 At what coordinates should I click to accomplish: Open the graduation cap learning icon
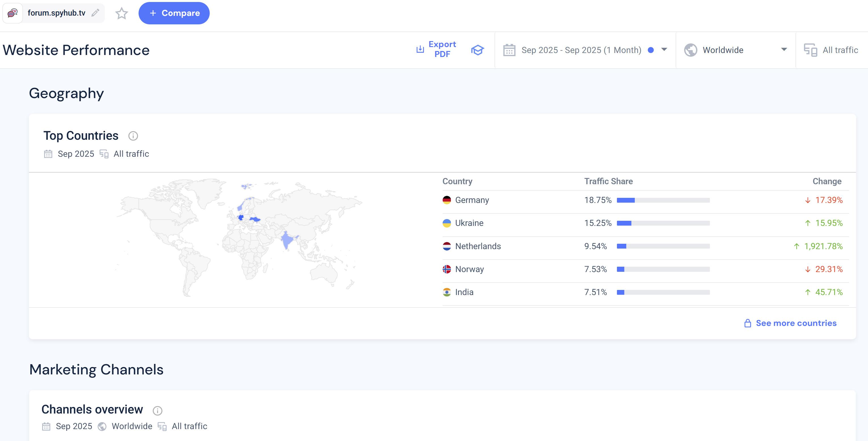477,50
